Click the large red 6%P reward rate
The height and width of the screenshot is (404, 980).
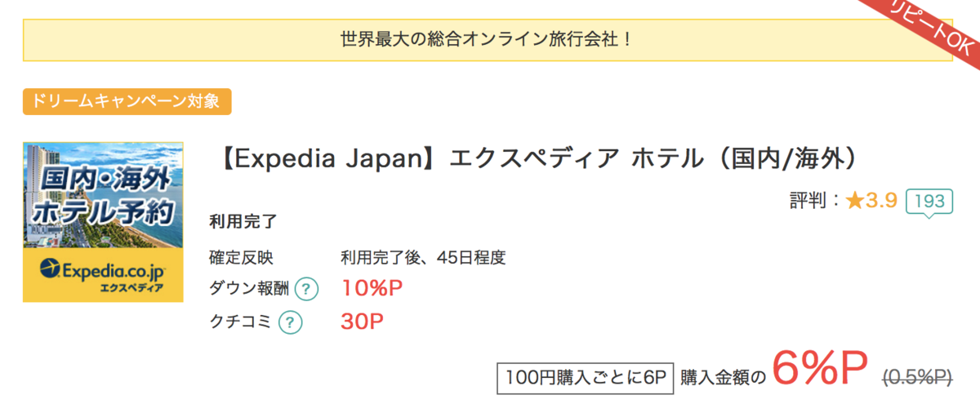(x=818, y=371)
